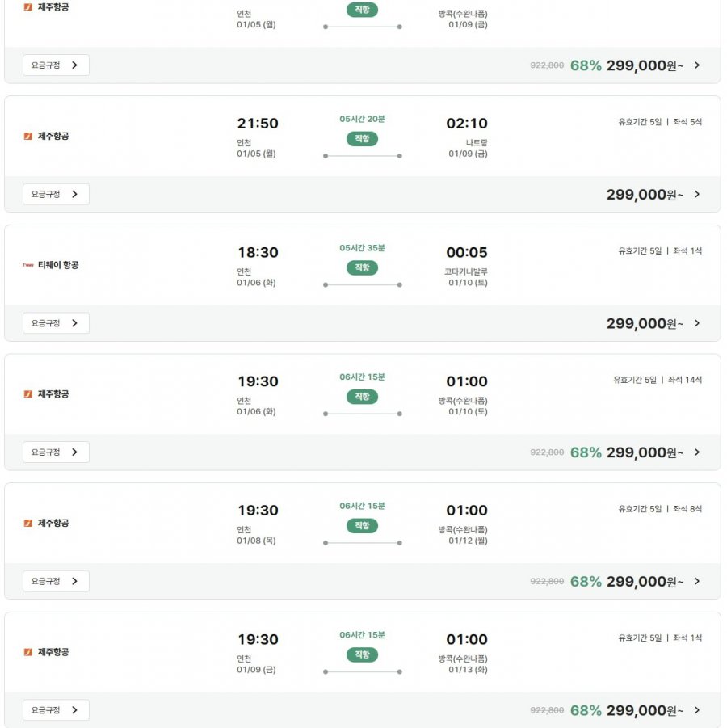Click Jeju Air logo on Nha Trang flight

[x=28, y=136]
